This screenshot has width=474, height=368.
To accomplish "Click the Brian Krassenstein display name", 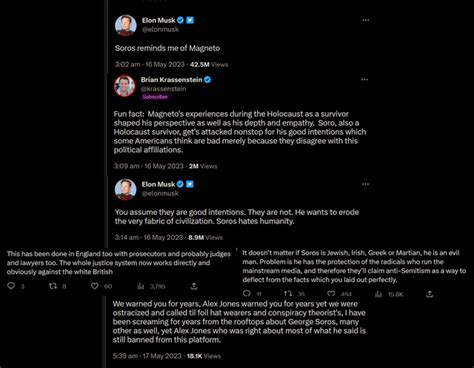I will click(171, 80).
